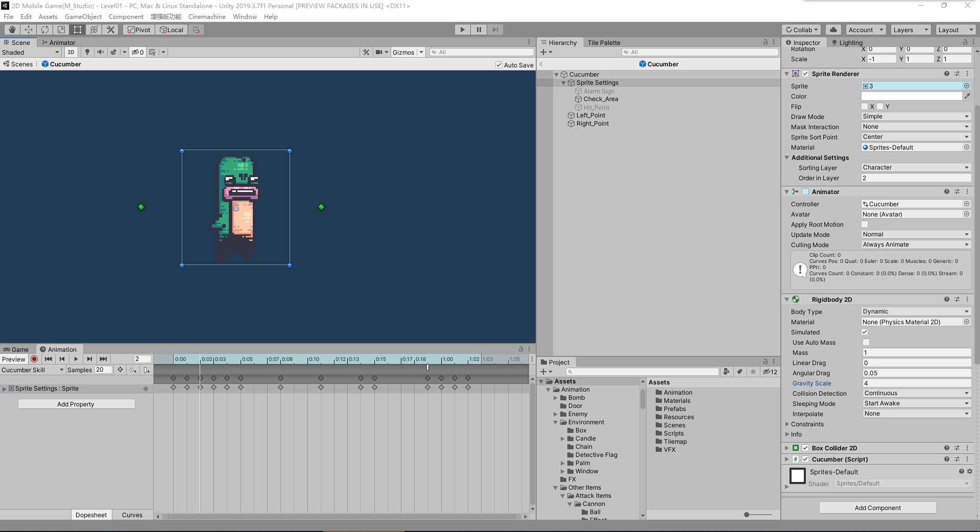Select the Move tool
This screenshot has height=532, width=980.
click(29, 30)
